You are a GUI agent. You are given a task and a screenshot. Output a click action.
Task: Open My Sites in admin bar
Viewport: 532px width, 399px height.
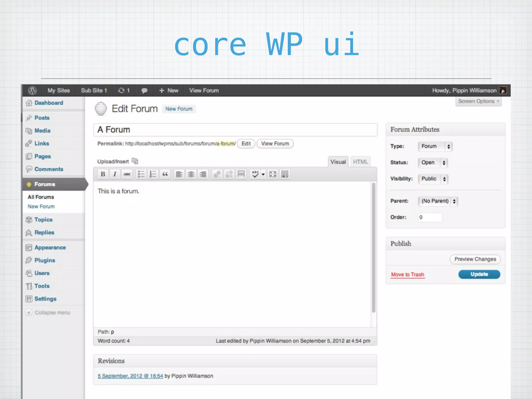point(59,90)
